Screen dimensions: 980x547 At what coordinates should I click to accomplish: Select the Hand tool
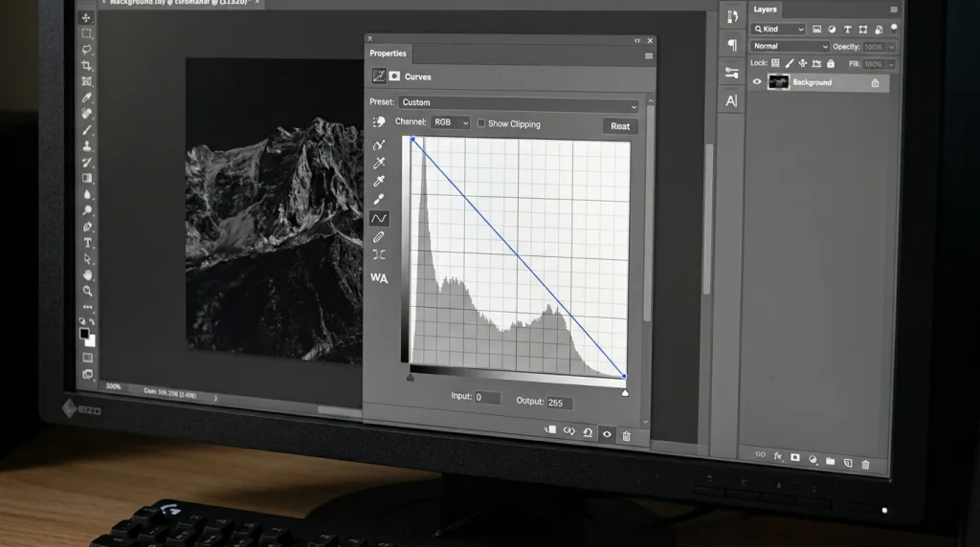pyautogui.click(x=87, y=274)
